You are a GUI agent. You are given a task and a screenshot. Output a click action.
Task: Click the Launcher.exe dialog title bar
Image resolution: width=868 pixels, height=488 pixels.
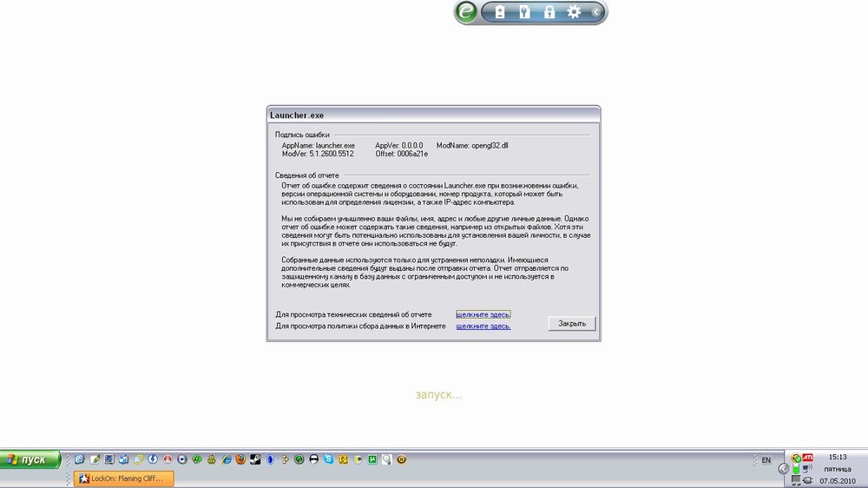point(433,115)
